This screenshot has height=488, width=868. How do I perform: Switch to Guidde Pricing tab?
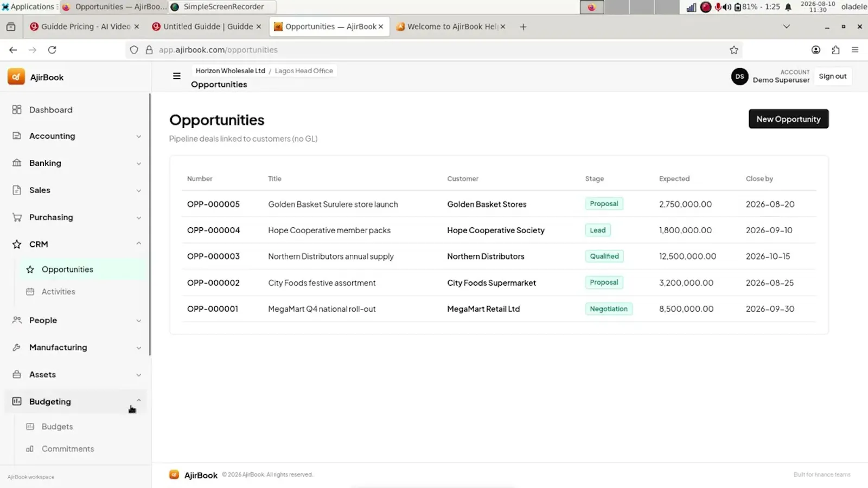85,27
